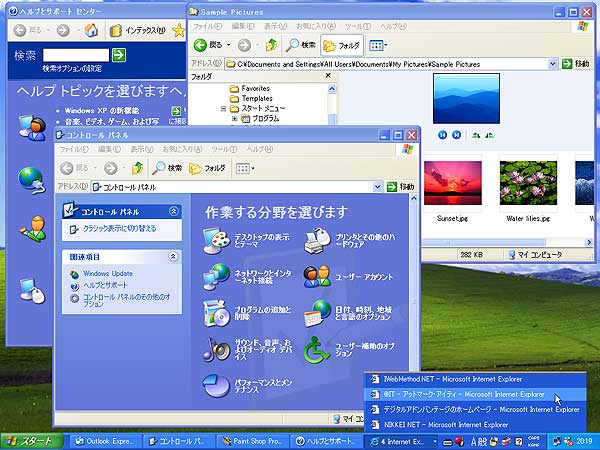The width and height of the screenshot is (600, 450).
Task: Select Water lilies.jpg thumbnail
Action: 528,183
